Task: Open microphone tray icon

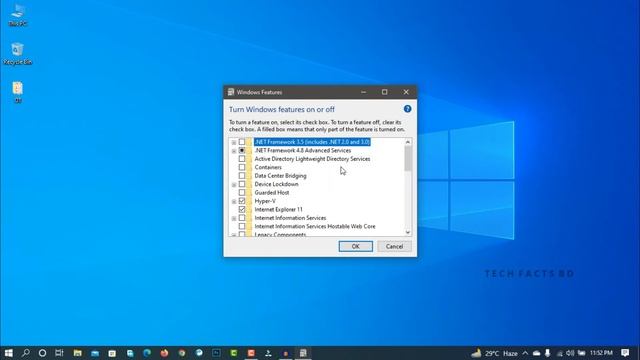Action: [x=547, y=353]
